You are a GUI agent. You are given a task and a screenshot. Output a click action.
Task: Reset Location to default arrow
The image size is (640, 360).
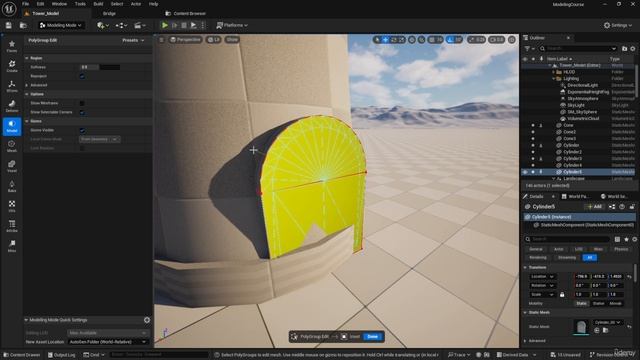tap(630, 277)
